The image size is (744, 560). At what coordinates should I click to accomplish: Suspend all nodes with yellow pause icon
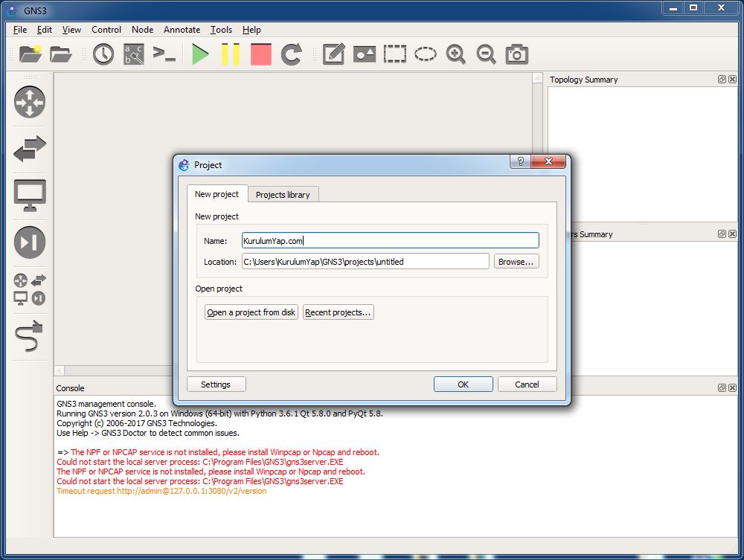point(231,54)
